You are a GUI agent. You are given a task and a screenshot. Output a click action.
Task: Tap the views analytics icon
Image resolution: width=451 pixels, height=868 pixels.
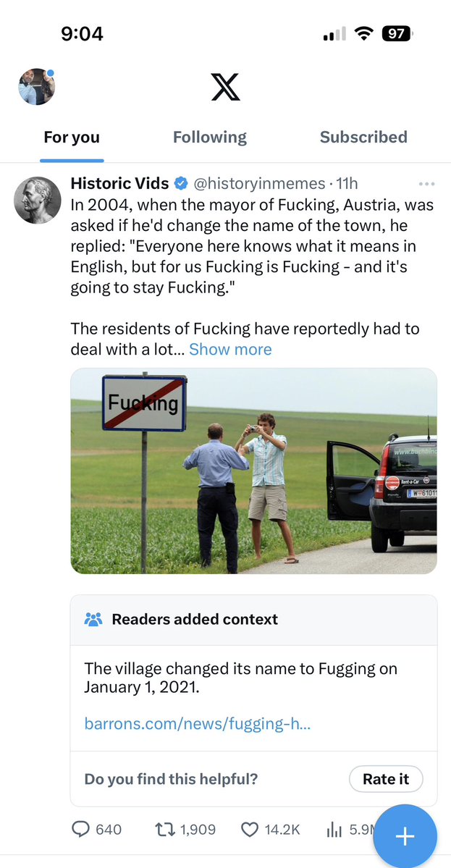pos(334,830)
